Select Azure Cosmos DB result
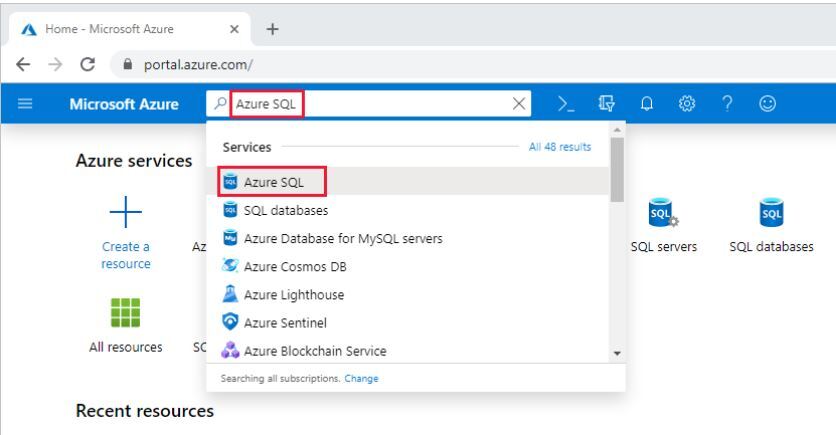Image resolution: width=836 pixels, height=435 pixels. [408, 266]
